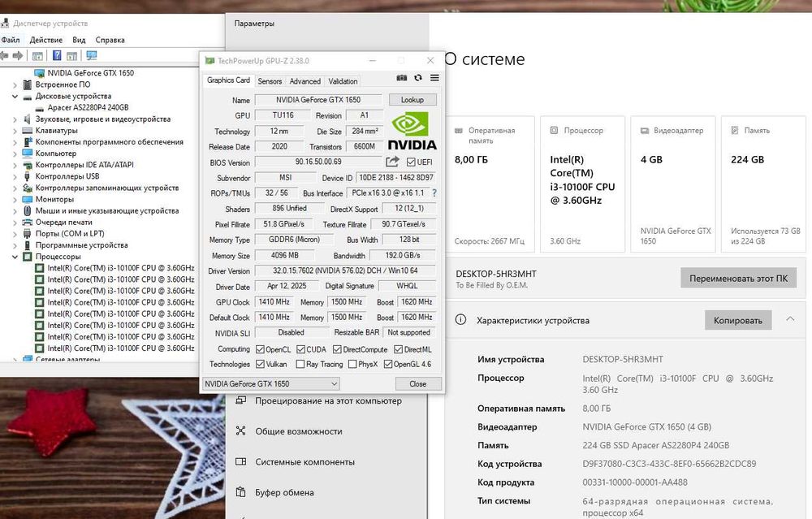Click the Мониторы device icon
Screen dimensions: 812x519
28,200
